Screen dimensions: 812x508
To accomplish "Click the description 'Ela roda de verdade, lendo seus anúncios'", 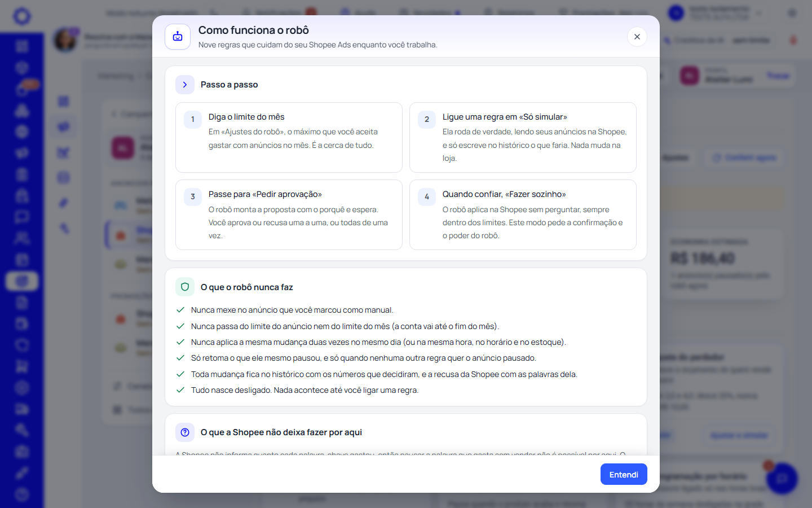I will coord(535,145).
